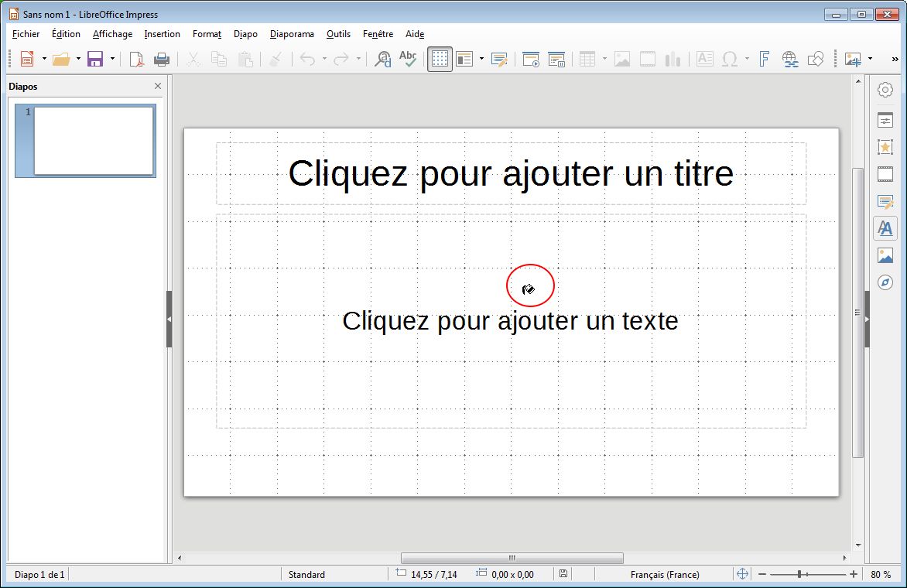Viewport: 907px width, 588px height.
Task: Click the Clone formatting brush icon
Action: 276,59
